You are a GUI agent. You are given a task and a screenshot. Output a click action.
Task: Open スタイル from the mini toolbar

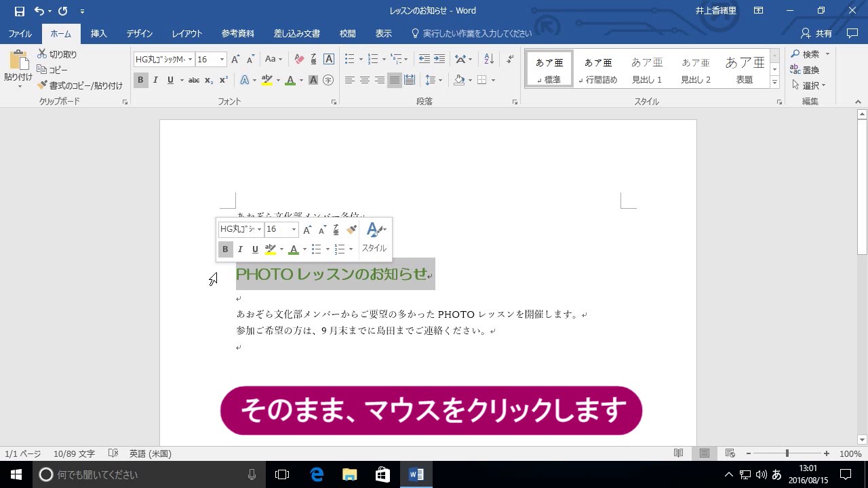pos(374,239)
